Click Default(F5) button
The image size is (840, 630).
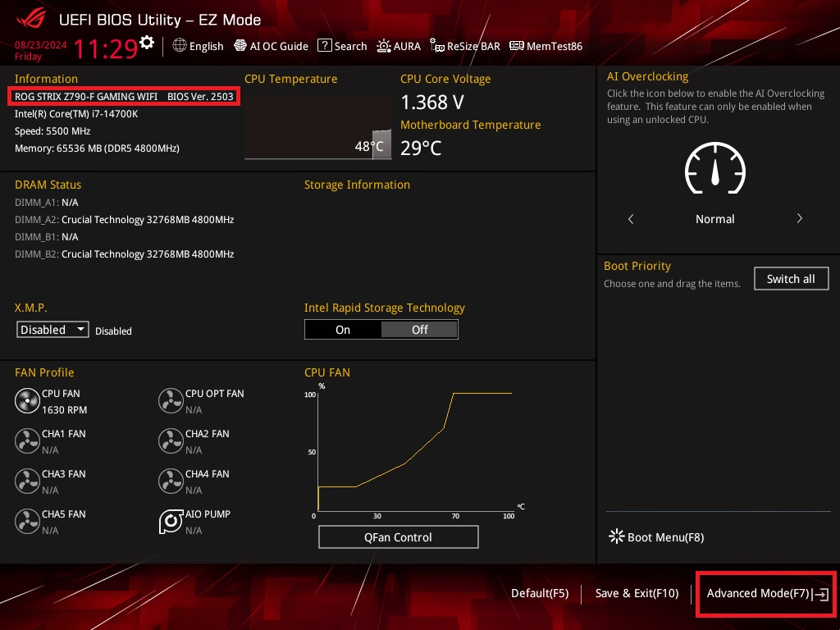point(540,593)
